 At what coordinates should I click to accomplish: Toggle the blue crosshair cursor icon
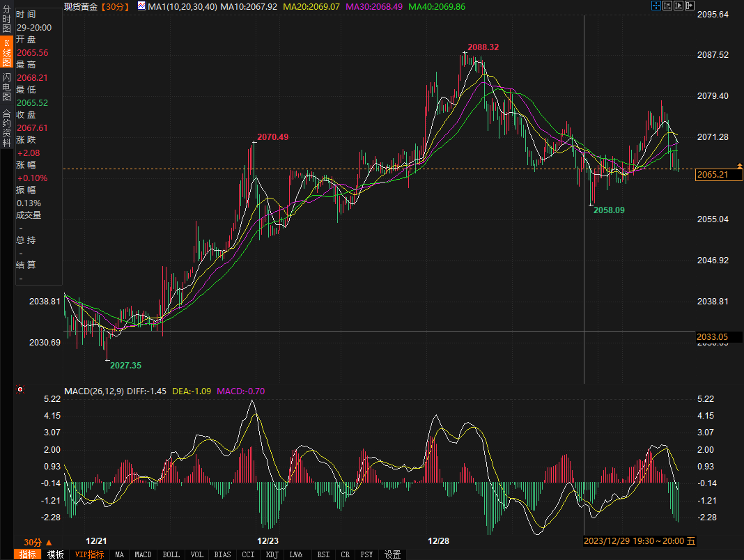(x=656, y=6)
